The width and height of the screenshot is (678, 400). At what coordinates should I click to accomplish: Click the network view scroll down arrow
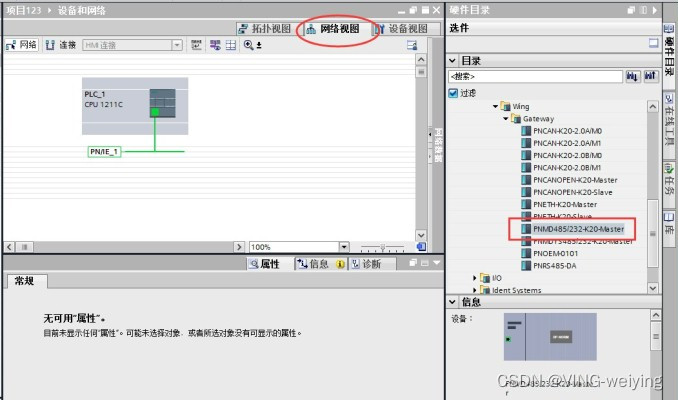(421, 235)
